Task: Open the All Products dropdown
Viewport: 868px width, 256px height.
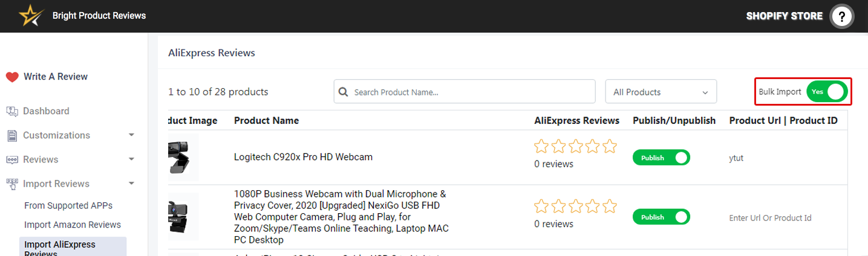Action: point(661,92)
